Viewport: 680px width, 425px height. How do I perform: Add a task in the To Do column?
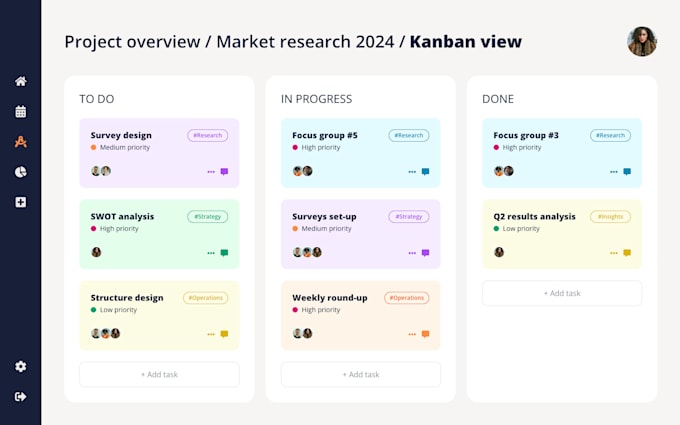pos(159,374)
